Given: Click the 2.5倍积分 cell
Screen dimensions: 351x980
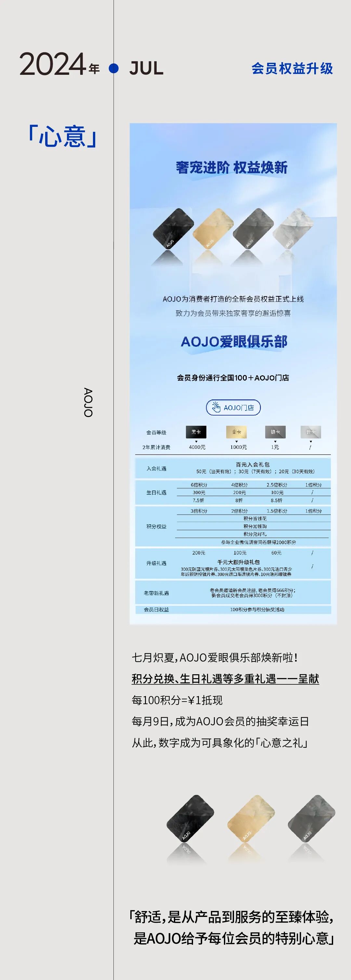Looking at the screenshot, I should [x=277, y=485].
